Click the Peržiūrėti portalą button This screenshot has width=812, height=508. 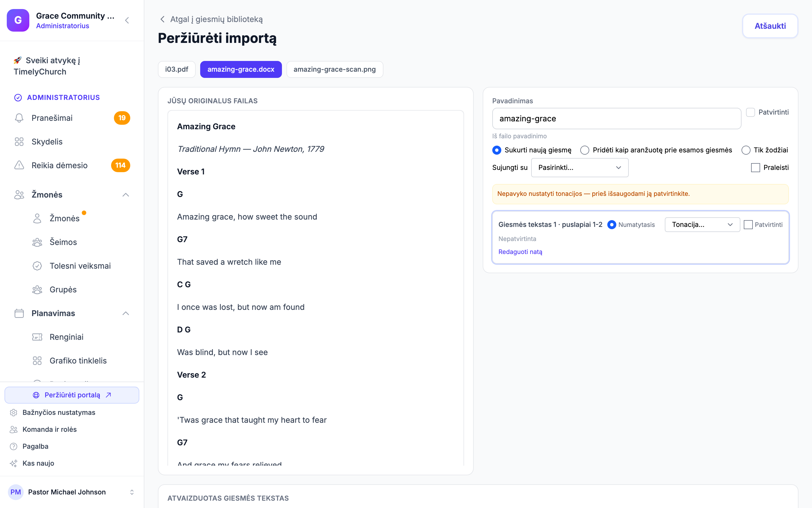(x=72, y=395)
